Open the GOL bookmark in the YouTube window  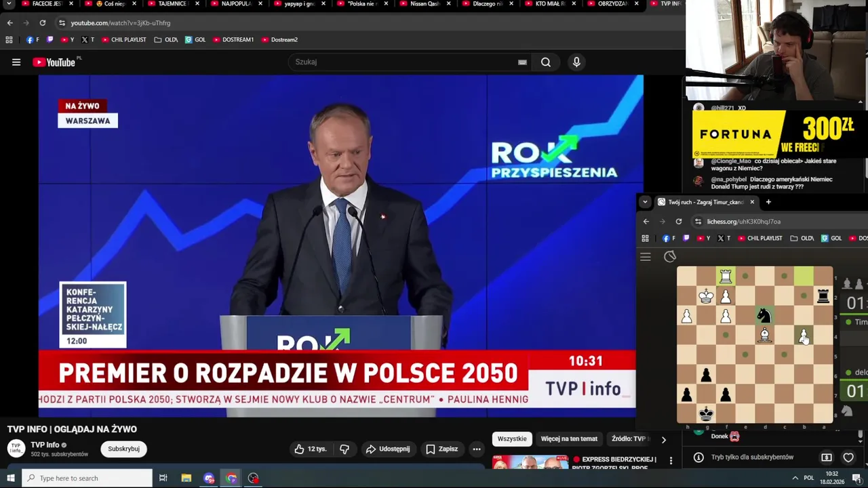(195, 40)
